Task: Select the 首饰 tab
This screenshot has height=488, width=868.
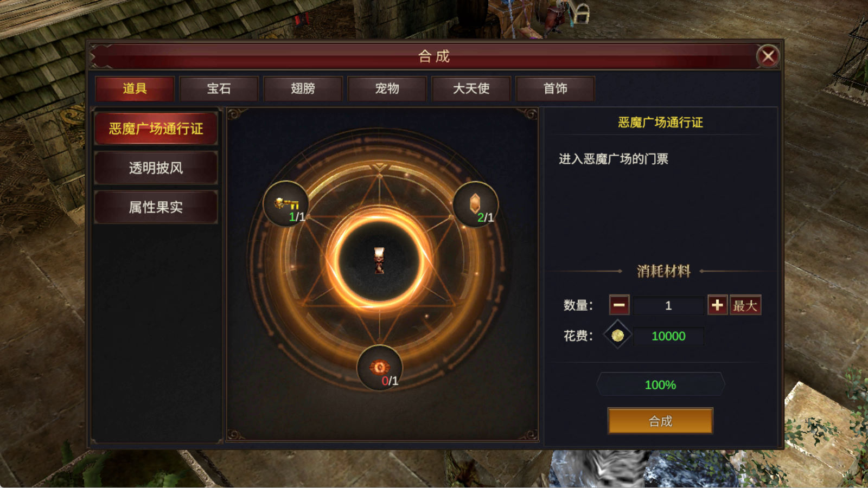Action: click(x=555, y=88)
